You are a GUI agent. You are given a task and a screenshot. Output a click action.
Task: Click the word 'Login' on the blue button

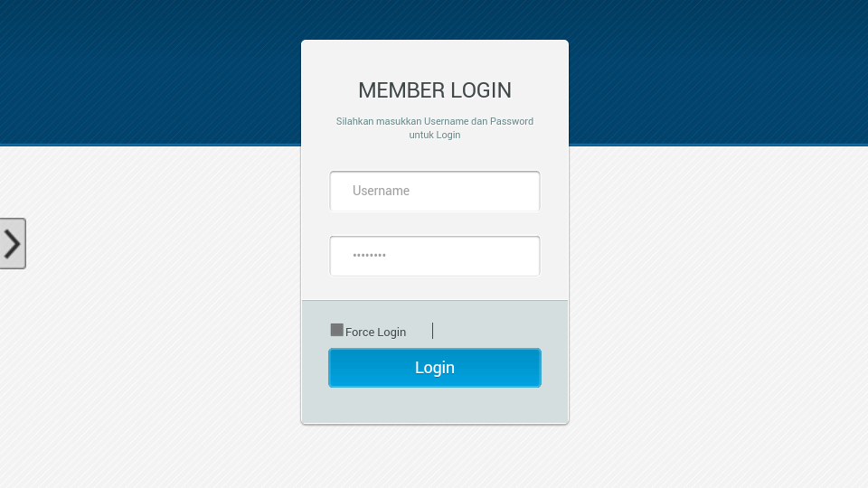pos(435,368)
